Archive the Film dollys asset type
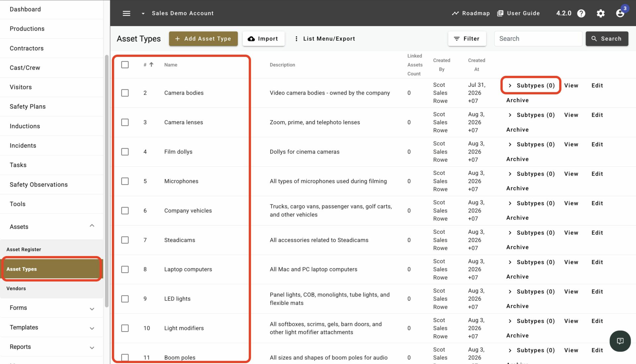 click(517, 159)
